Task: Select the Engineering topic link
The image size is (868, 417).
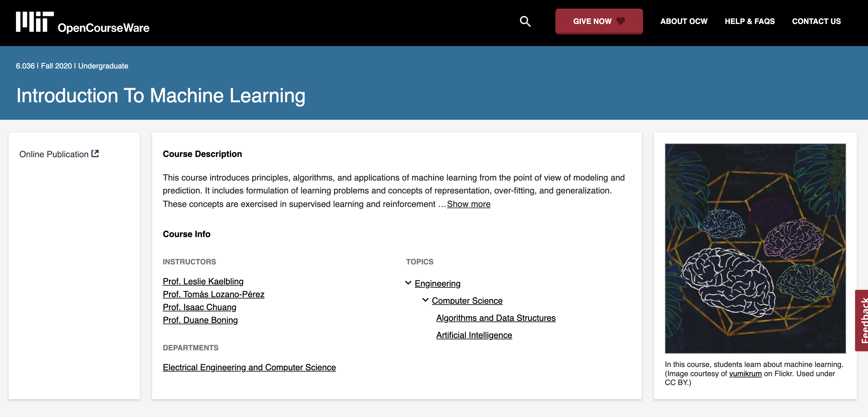Action: click(x=437, y=283)
